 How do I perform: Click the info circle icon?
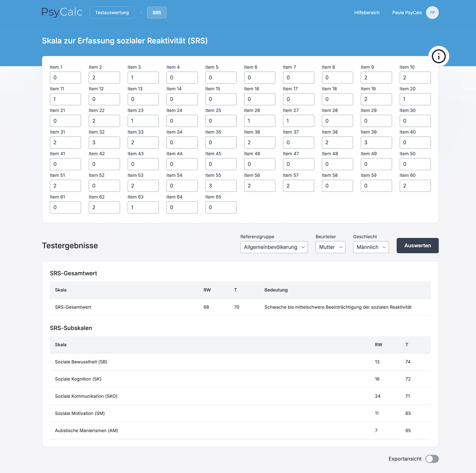click(x=439, y=57)
